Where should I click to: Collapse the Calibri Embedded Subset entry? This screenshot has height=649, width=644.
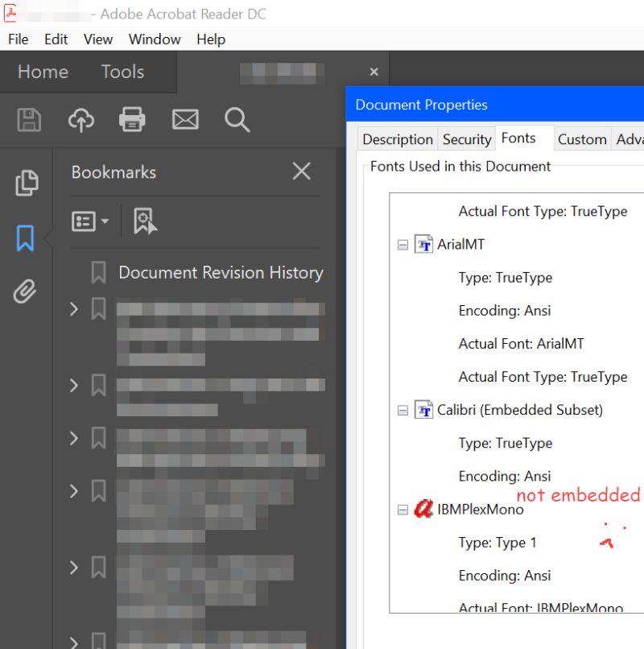(402, 410)
